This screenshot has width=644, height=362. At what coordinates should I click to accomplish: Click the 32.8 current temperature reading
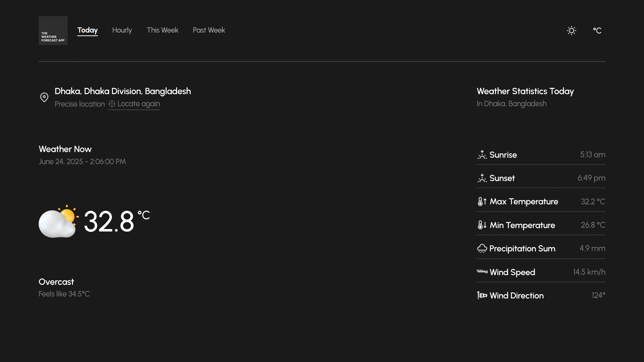[x=109, y=222]
